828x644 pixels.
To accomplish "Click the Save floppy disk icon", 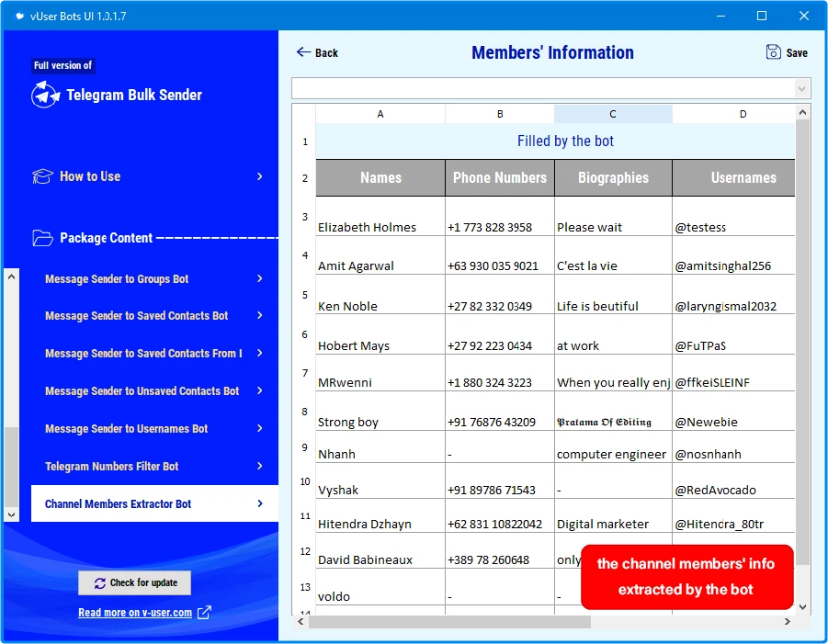I will (773, 51).
